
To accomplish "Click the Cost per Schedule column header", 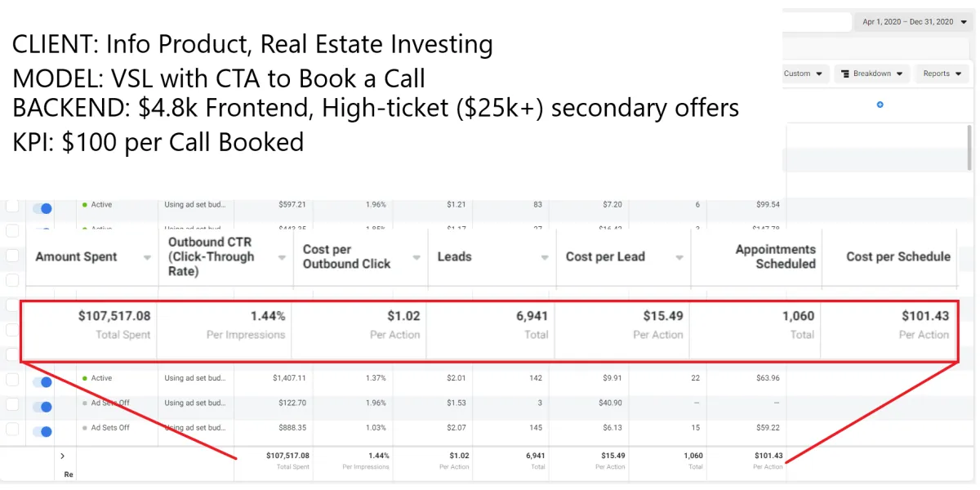I will tap(898, 256).
